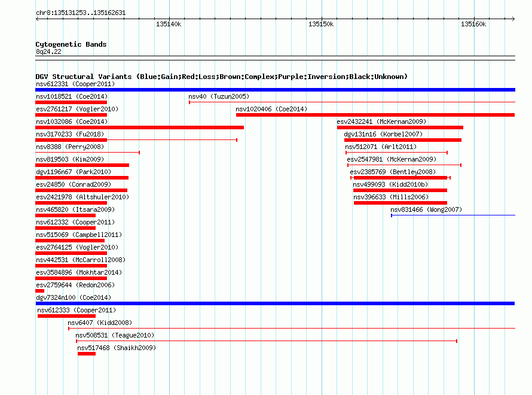Click the 8q24.22 cytogenetic band label
This screenshot has width=532, height=395.
click(48, 51)
